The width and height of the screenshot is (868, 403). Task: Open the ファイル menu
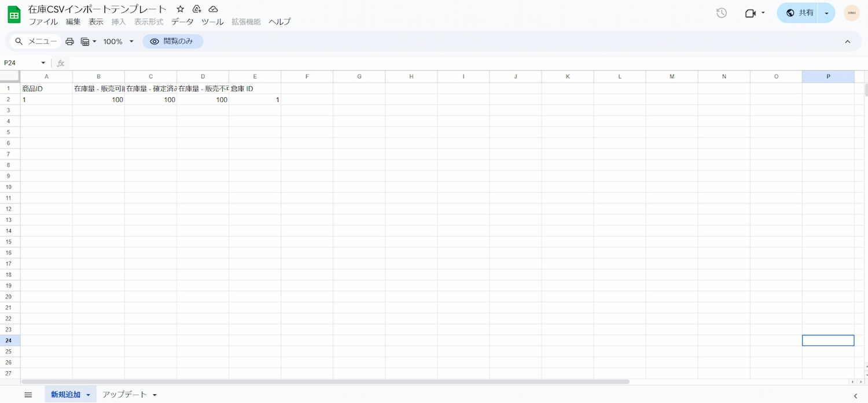43,22
